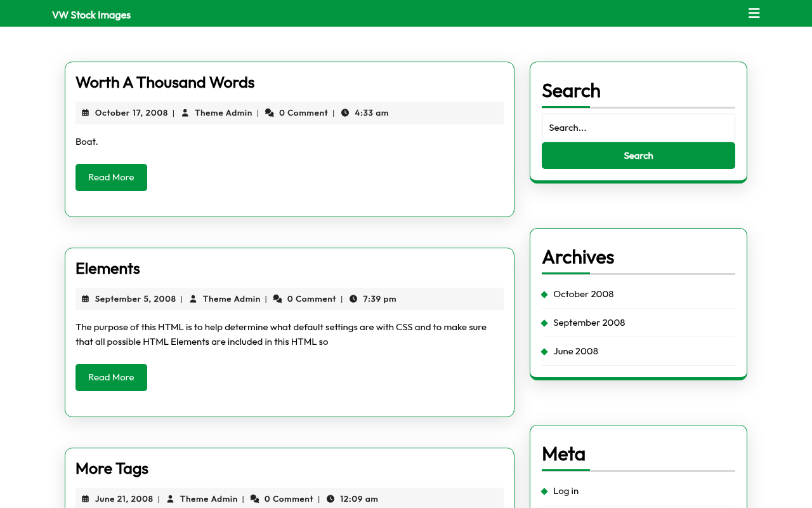Viewport: 812px width, 508px height.
Task: Click the author icon in the Worth A Thousand Words post
Action: (185, 113)
